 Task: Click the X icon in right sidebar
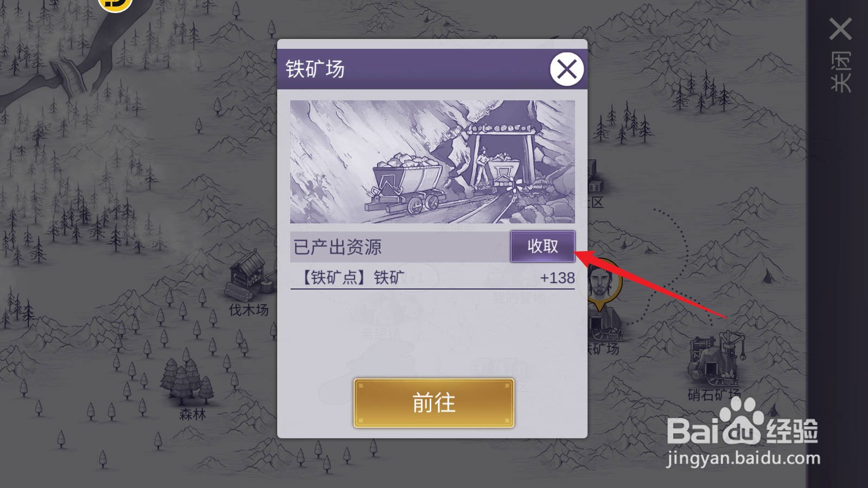(840, 29)
